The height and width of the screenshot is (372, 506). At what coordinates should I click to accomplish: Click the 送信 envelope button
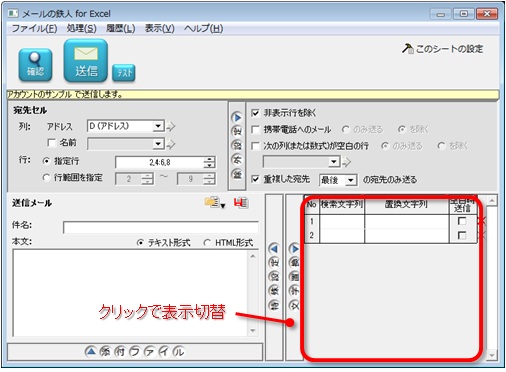tap(86, 60)
